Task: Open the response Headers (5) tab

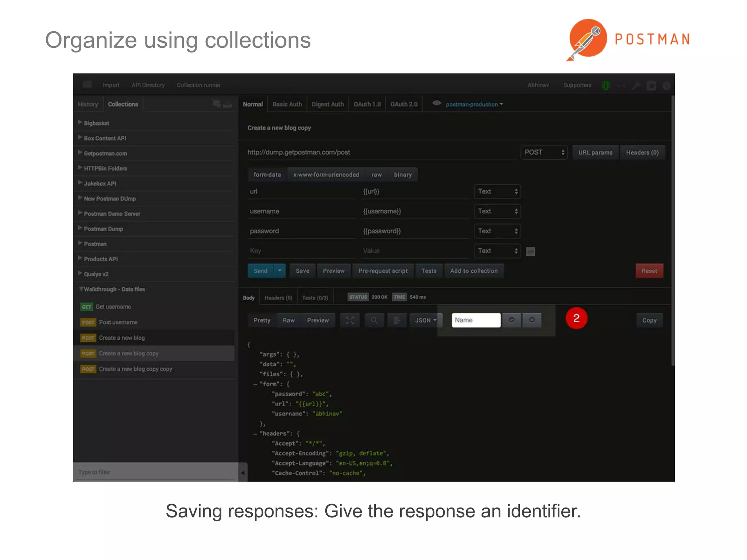Action: (279, 298)
